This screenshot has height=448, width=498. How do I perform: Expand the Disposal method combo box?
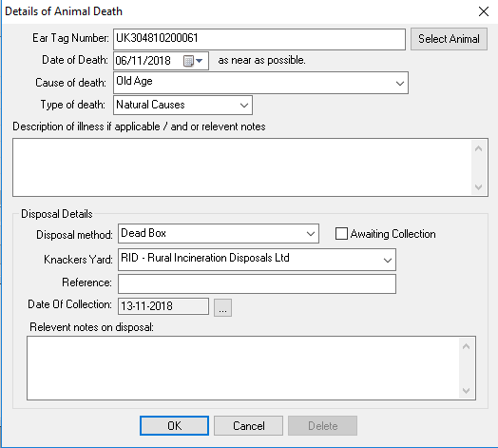pyautogui.click(x=311, y=234)
